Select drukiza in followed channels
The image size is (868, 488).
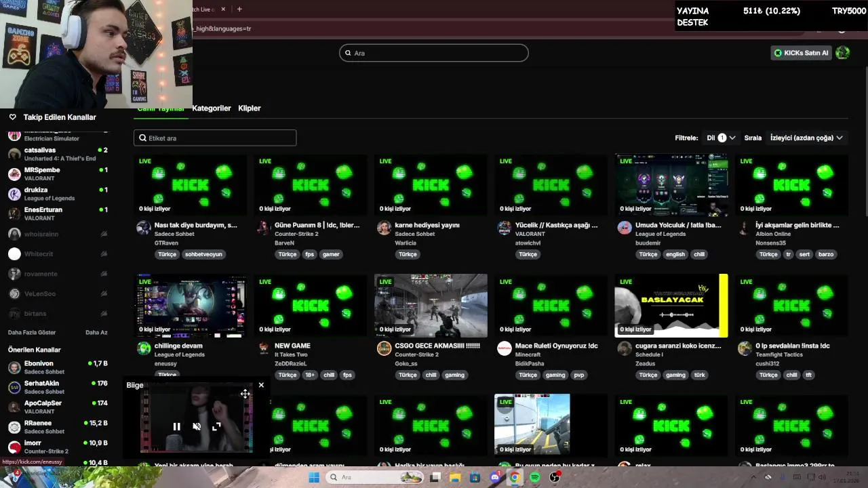[58, 194]
